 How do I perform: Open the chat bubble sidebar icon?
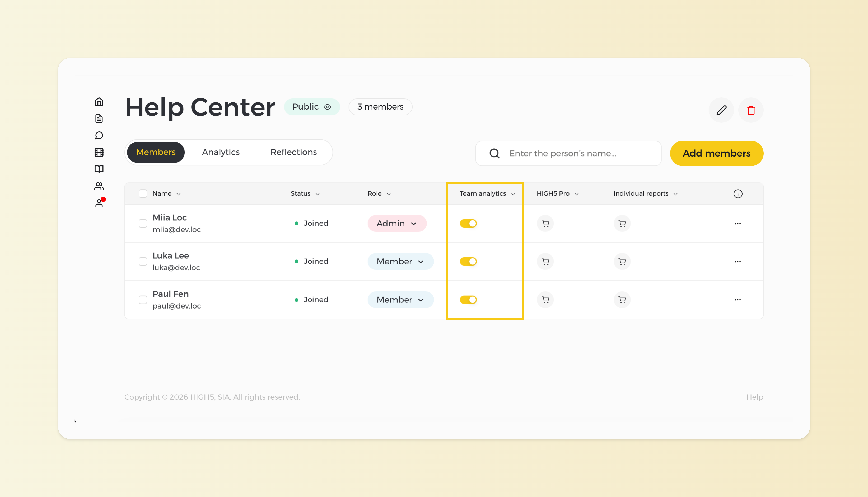(x=99, y=135)
